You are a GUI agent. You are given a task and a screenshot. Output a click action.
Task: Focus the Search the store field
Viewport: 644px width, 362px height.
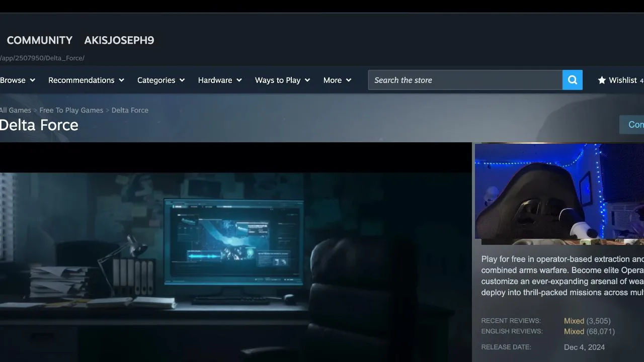465,80
